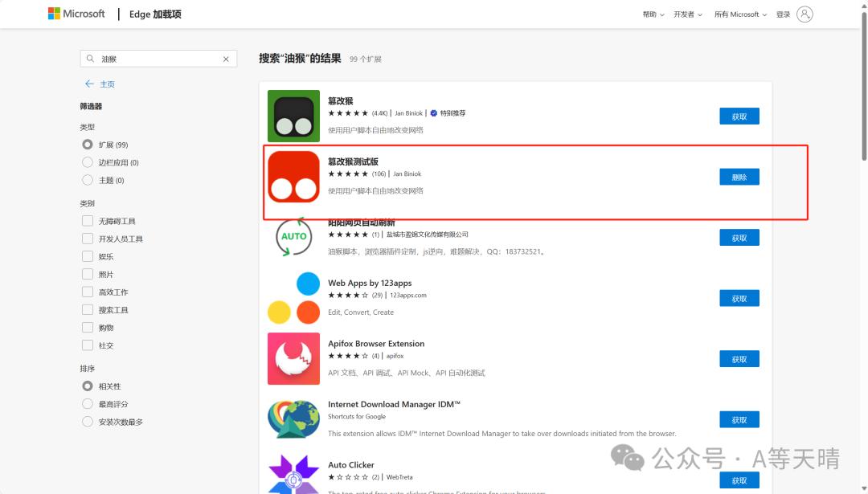Click the scrollbar down arrow
This screenshot has height=494, width=868.
point(863,488)
